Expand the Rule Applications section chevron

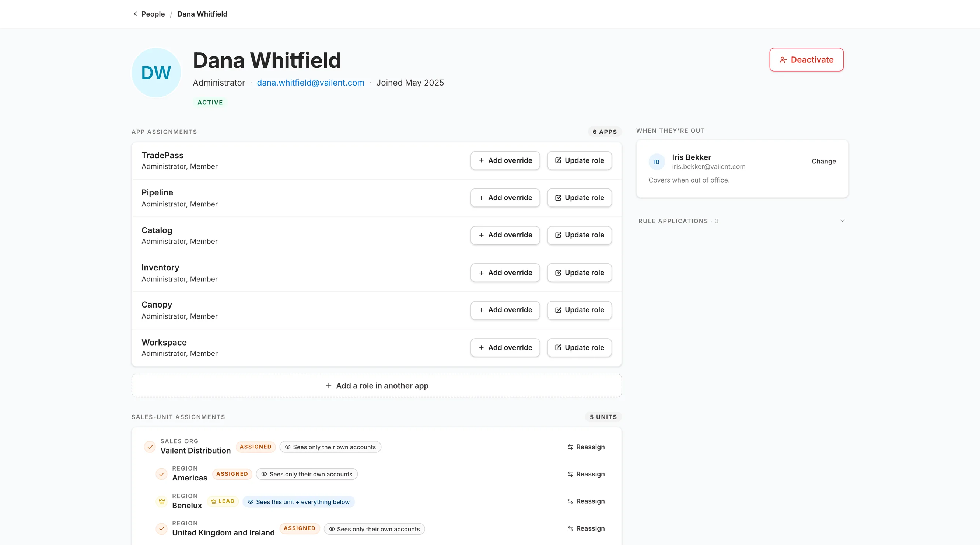(842, 221)
